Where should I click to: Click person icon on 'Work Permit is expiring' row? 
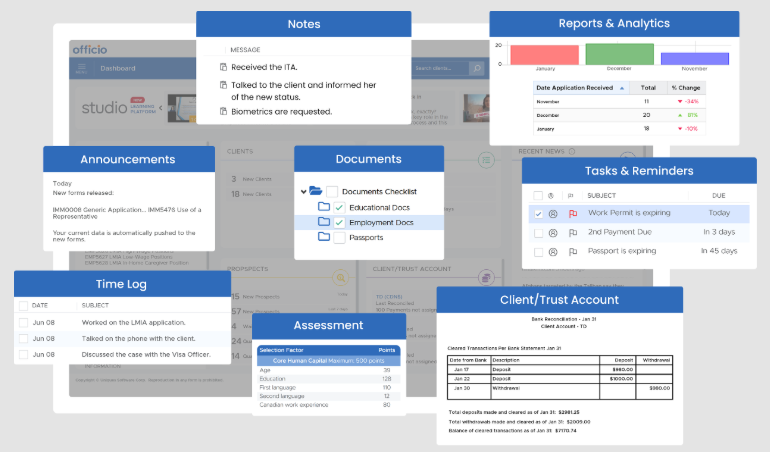(x=553, y=214)
